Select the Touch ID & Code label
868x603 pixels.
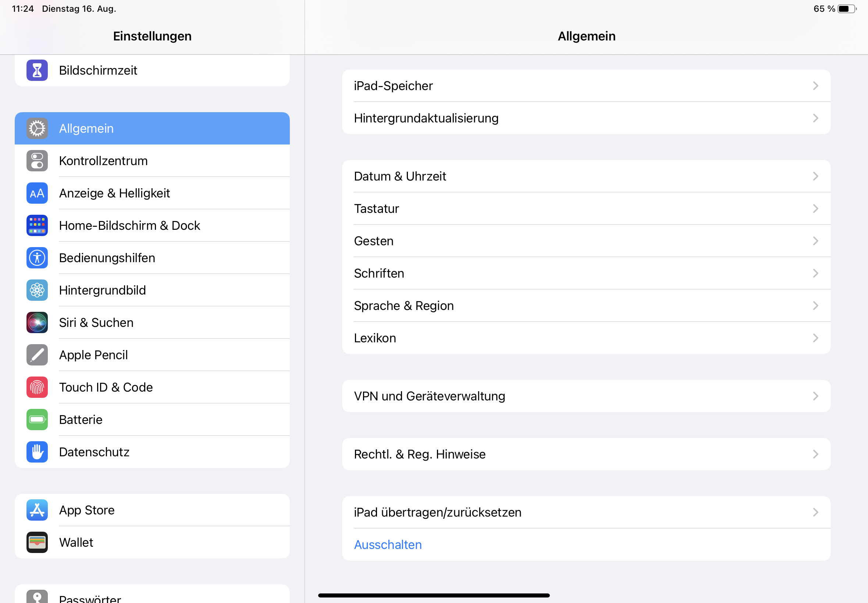point(106,387)
